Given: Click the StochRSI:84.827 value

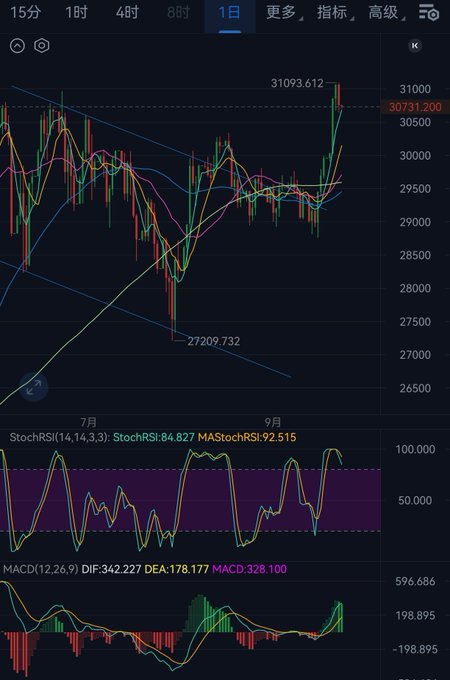Looking at the screenshot, I should pyautogui.click(x=154, y=437).
